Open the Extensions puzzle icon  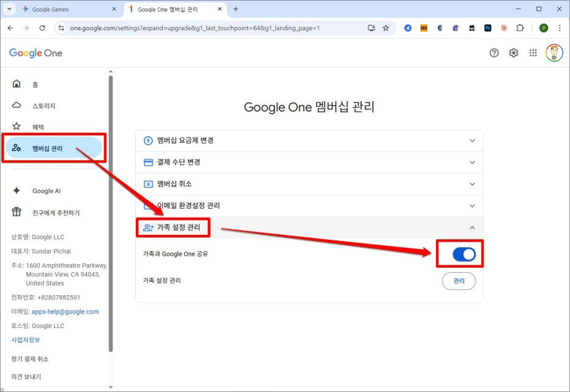(x=520, y=28)
